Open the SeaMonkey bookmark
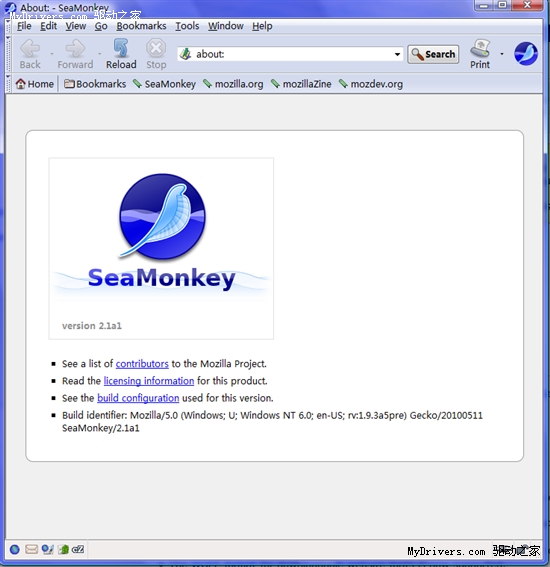 pyautogui.click(x=164, y=84)
